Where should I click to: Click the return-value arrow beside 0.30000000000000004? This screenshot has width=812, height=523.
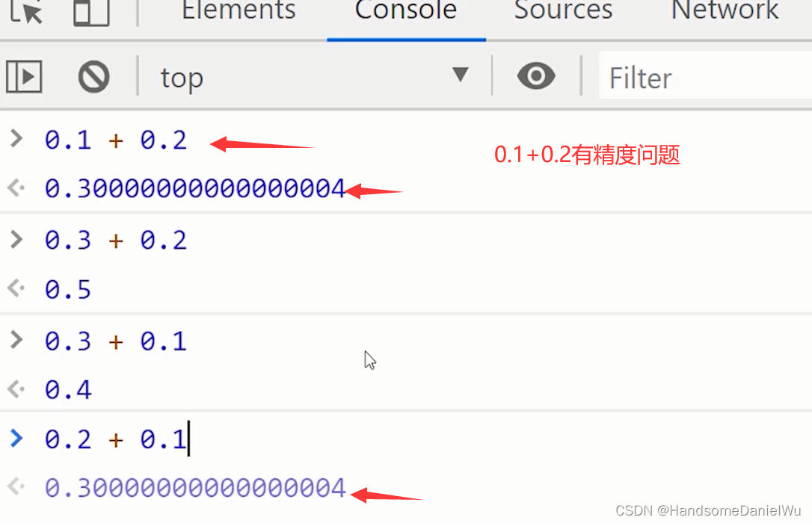point(15,188)
